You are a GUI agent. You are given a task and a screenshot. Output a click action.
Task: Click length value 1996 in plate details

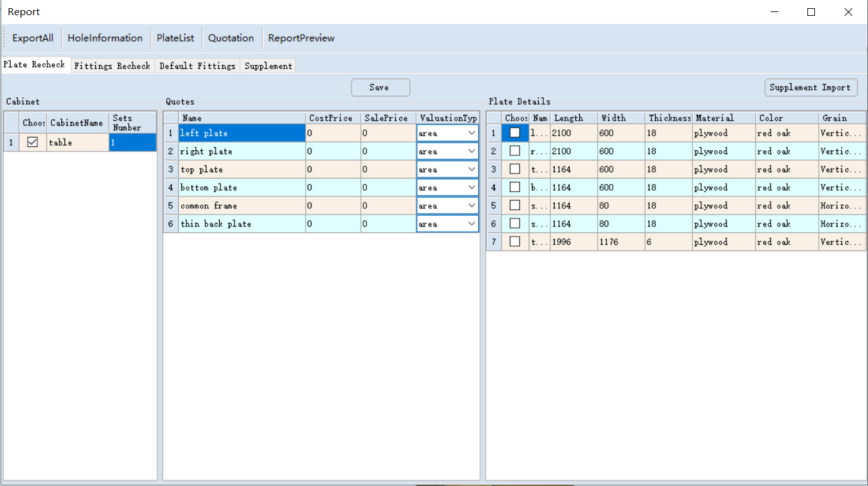[574, 242]
